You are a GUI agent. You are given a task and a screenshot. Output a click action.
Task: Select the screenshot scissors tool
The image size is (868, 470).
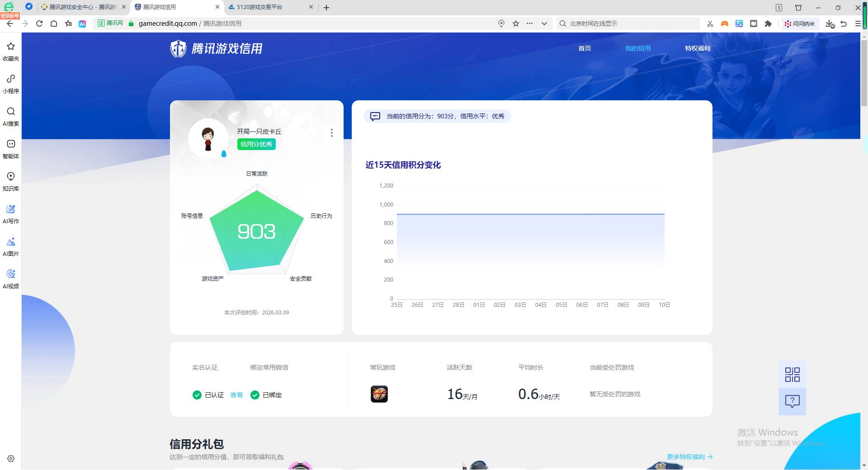coord(709,23)
